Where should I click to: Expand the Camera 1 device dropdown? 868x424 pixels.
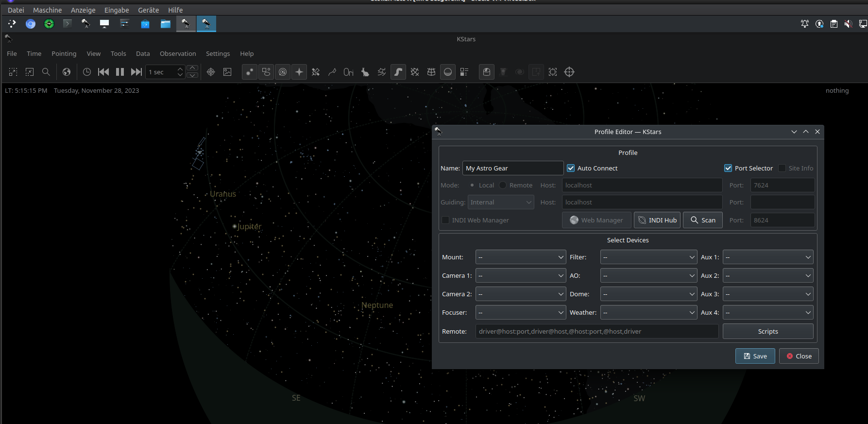click(521, 275)
